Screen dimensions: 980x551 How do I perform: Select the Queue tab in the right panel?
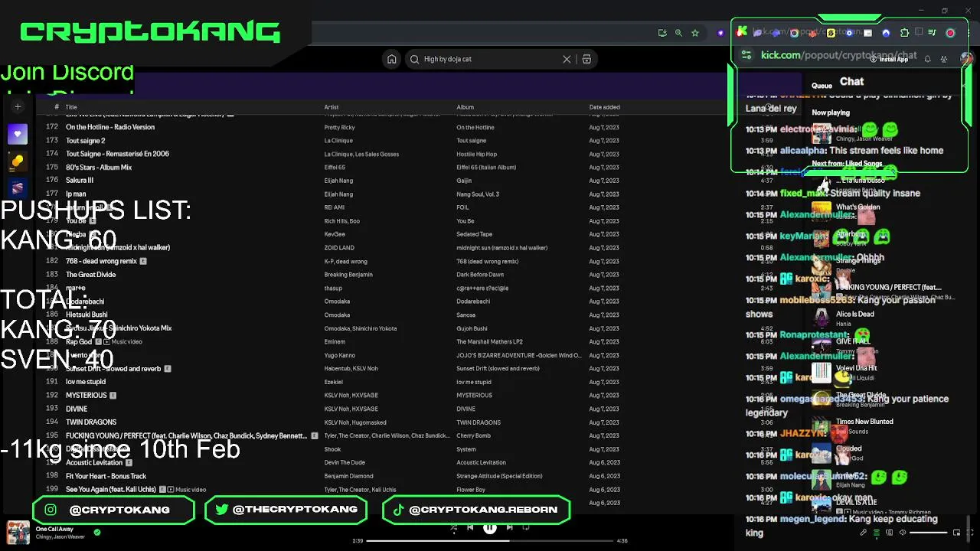[x=822, y=86]
